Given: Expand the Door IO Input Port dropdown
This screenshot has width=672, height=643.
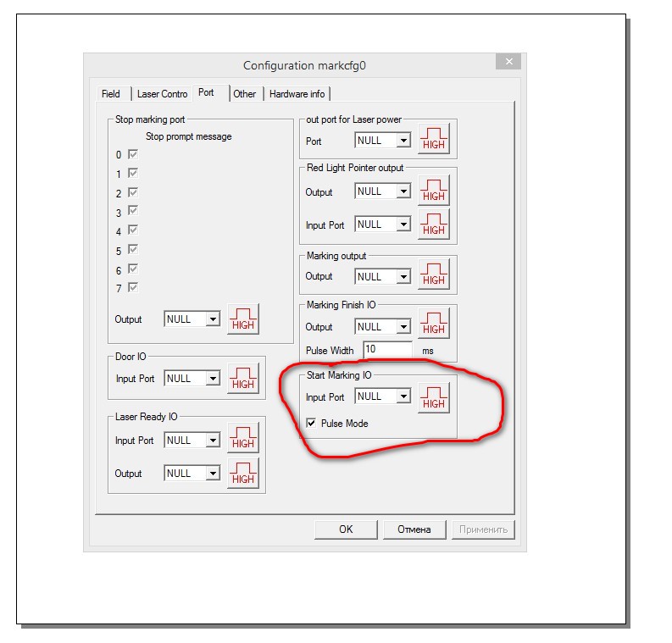Looking at the screenshot, I should [x=212, y=379].
